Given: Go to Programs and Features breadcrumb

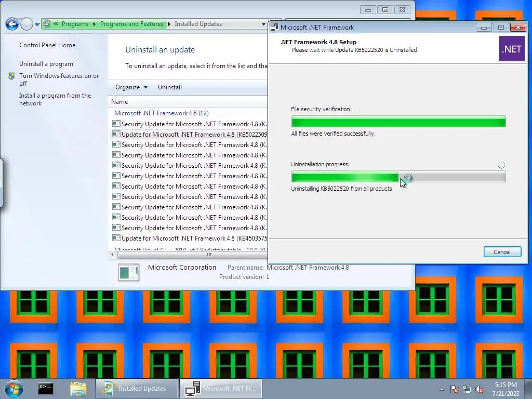Looking at the screenshot, I should [x=131, y=24].
